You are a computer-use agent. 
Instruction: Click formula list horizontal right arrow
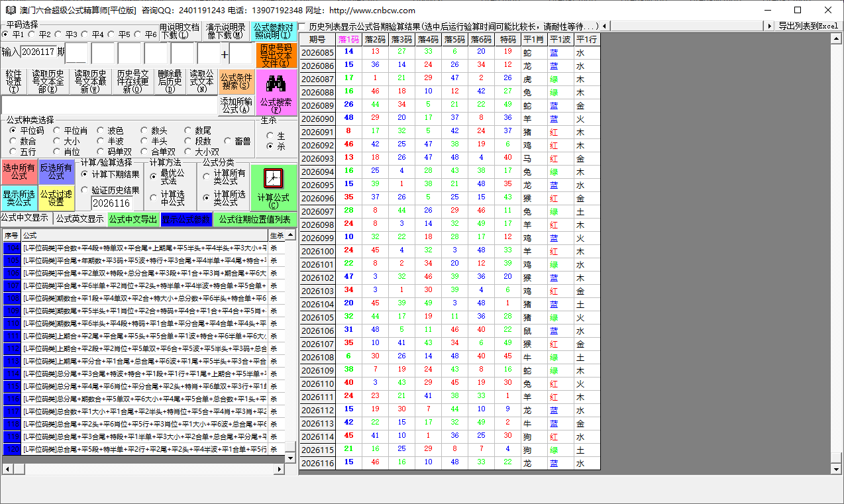point(280,469)
